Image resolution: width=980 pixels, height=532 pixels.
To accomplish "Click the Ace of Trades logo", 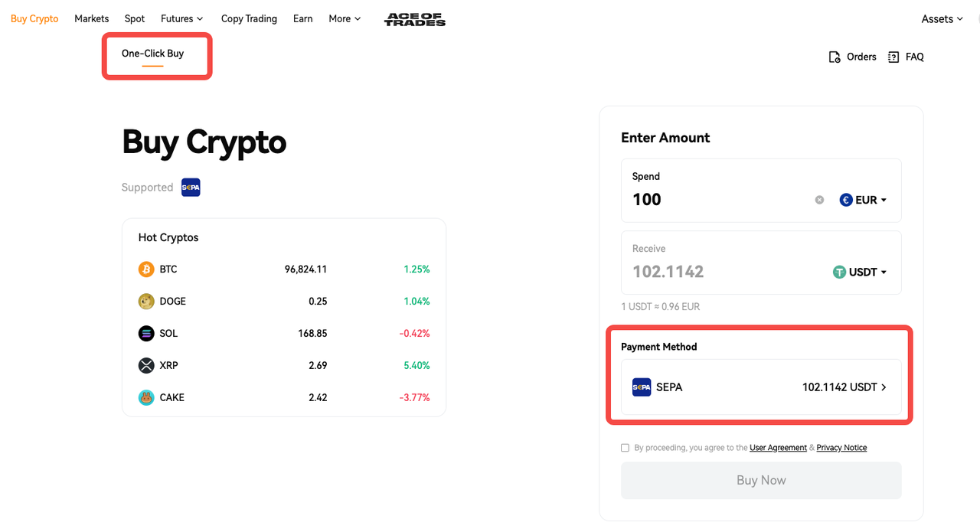I will point(415,19).
